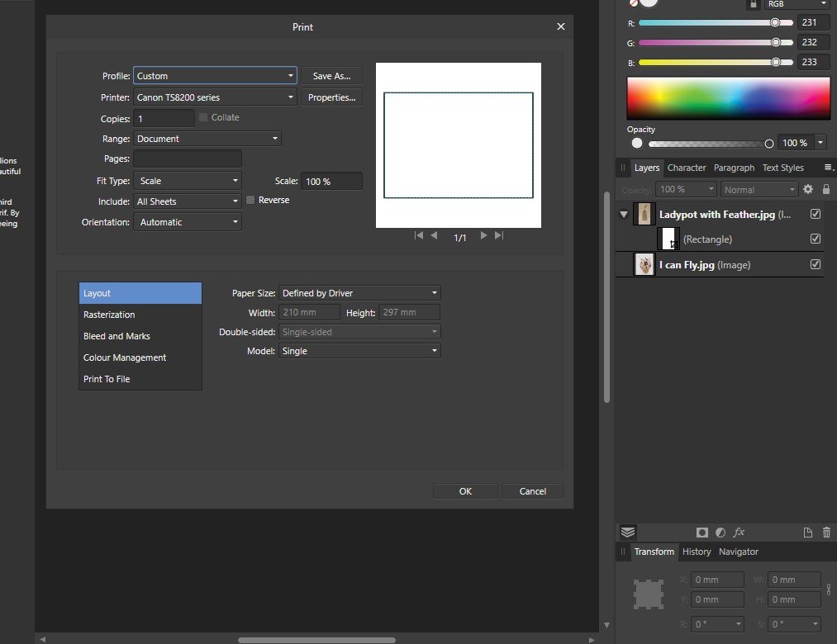Add layer effects using the fx icon
Viewport: 837px width, 644px height.
(x=739, y=532)
